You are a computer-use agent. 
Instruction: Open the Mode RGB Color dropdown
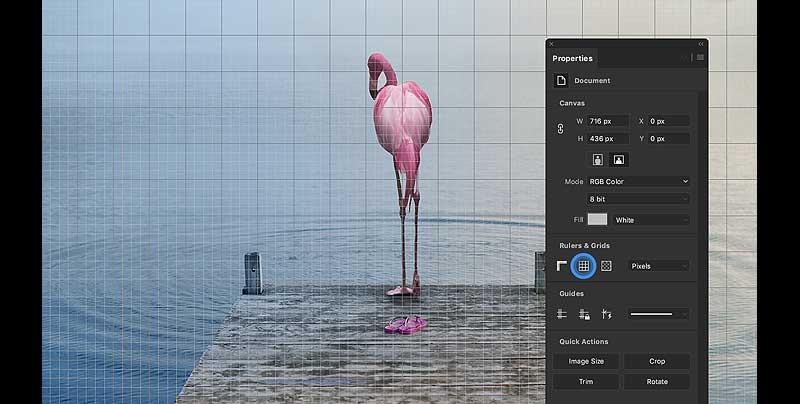pos(638,182)
